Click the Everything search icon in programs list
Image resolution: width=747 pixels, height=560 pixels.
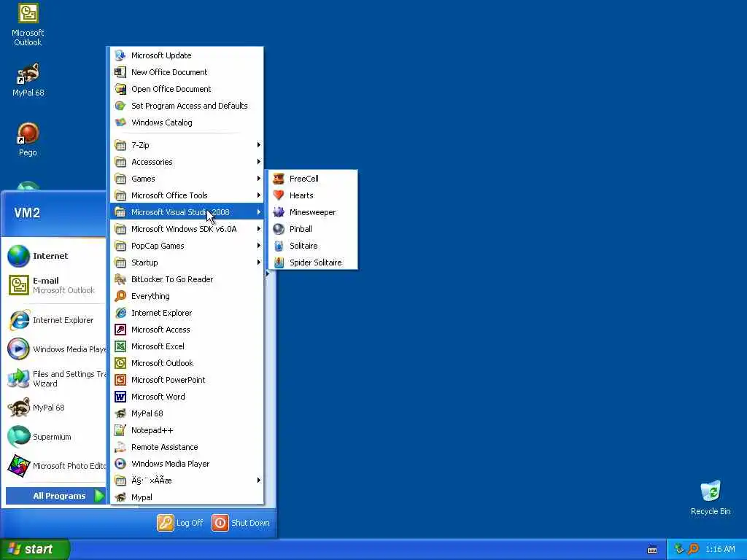click(x=120, y=296)
